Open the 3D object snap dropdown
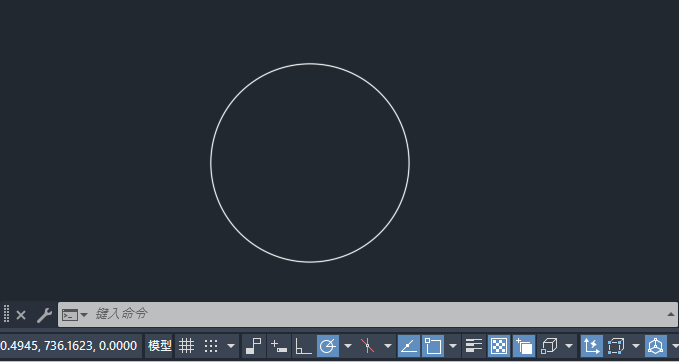 tap(569, 346)
